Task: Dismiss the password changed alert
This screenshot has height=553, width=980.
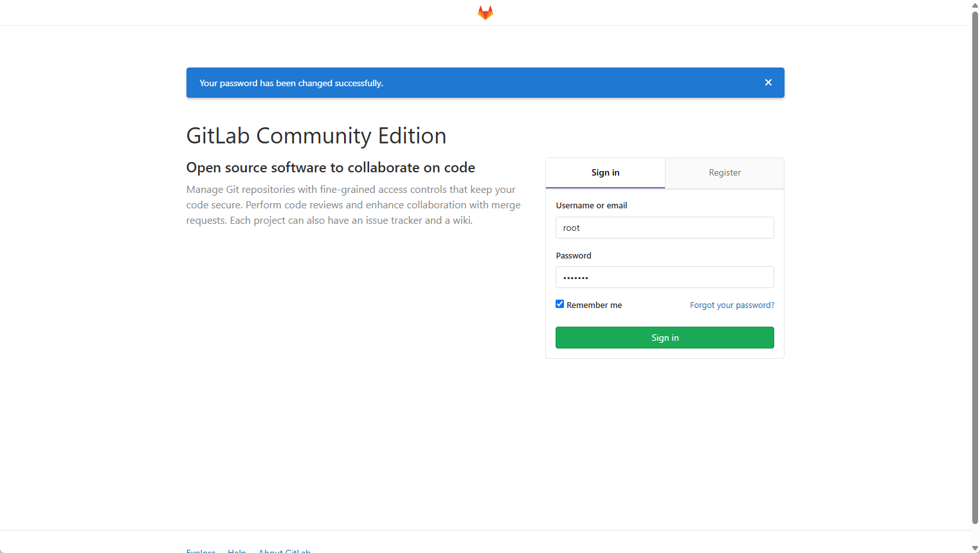Action: coord(768,82)
